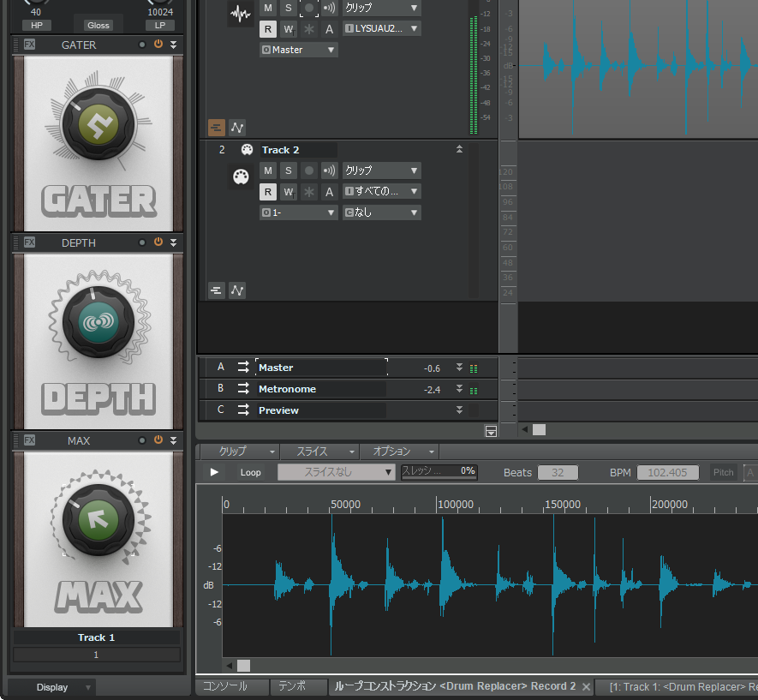The image size is (758, 700).
Task: Show automation lanes on the audio track
Action: coord(237,128)
